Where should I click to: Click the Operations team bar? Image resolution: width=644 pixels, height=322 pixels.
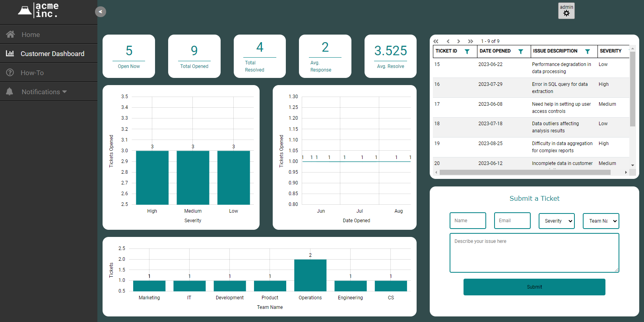pyautogui.click(x=310, y=275)
